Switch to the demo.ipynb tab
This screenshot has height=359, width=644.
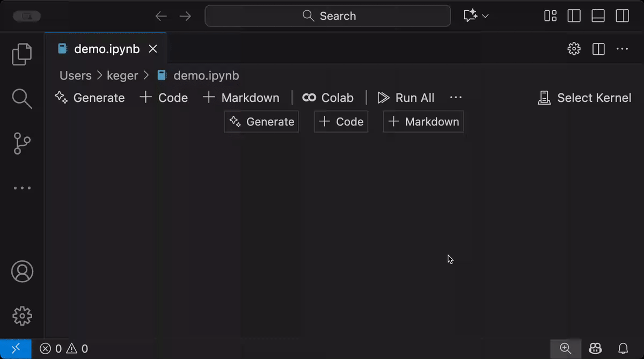pyautogui.click(x=107, y=49)
